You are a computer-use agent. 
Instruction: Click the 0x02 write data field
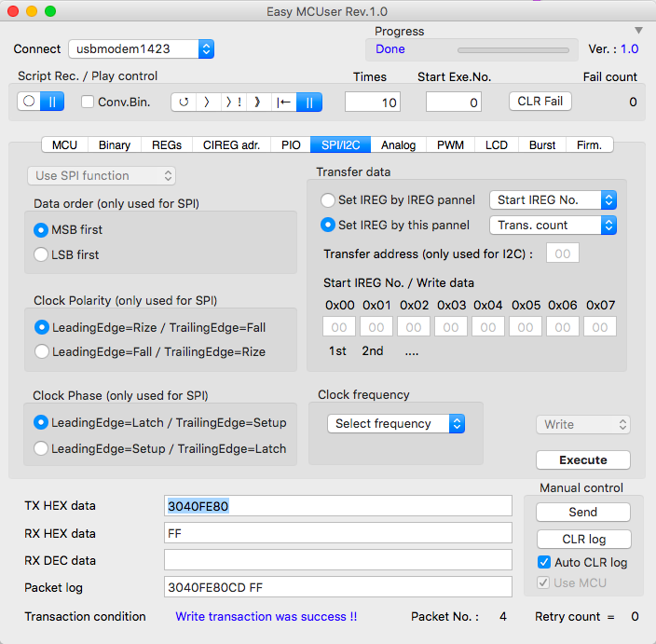click(x=414, y=326)
